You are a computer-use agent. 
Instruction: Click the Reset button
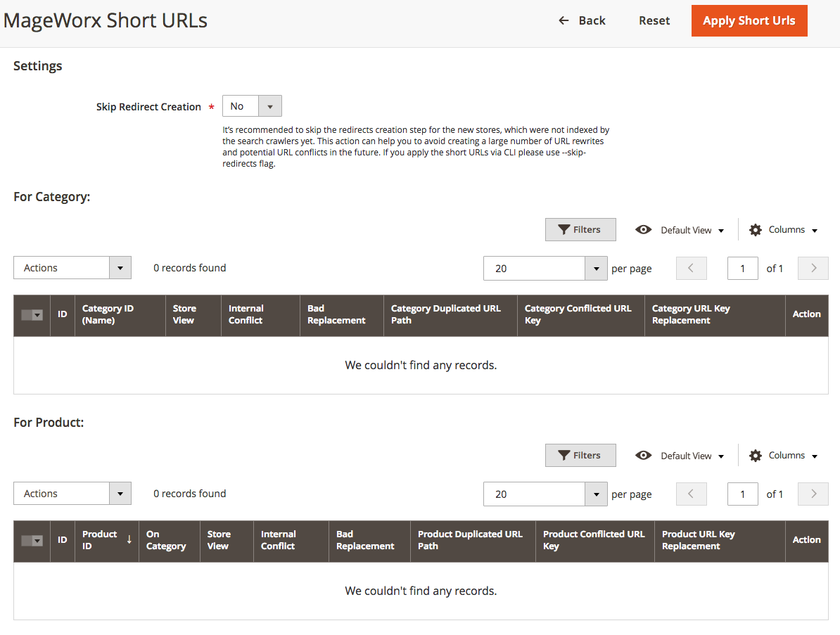(654, 21)
